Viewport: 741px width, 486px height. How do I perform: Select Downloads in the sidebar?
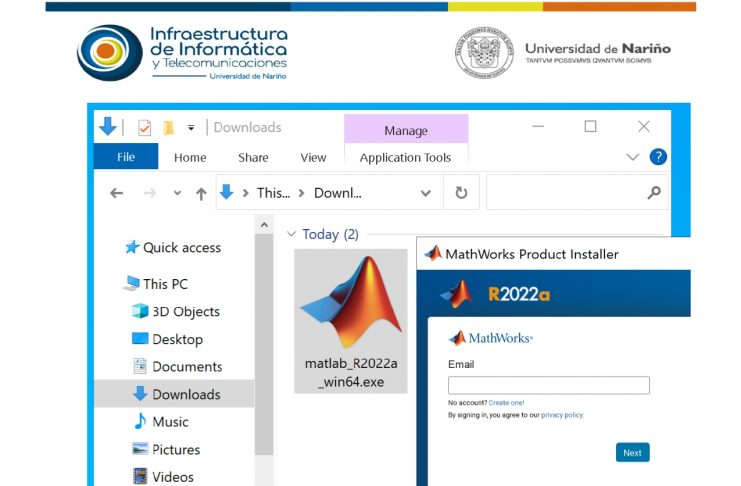coord(174,393)
